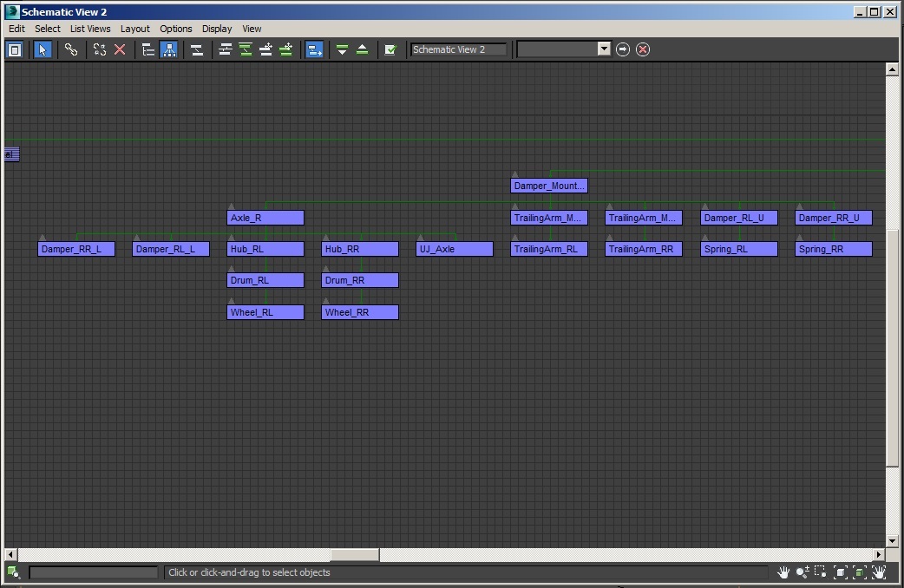Activate the Select arrow tool

(43, 49)
